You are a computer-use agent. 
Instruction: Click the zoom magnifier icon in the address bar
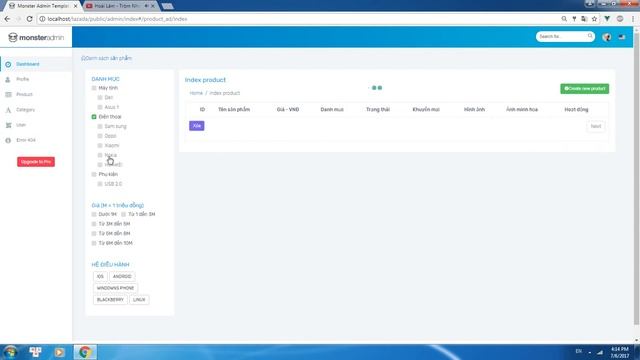click(564, 19)
